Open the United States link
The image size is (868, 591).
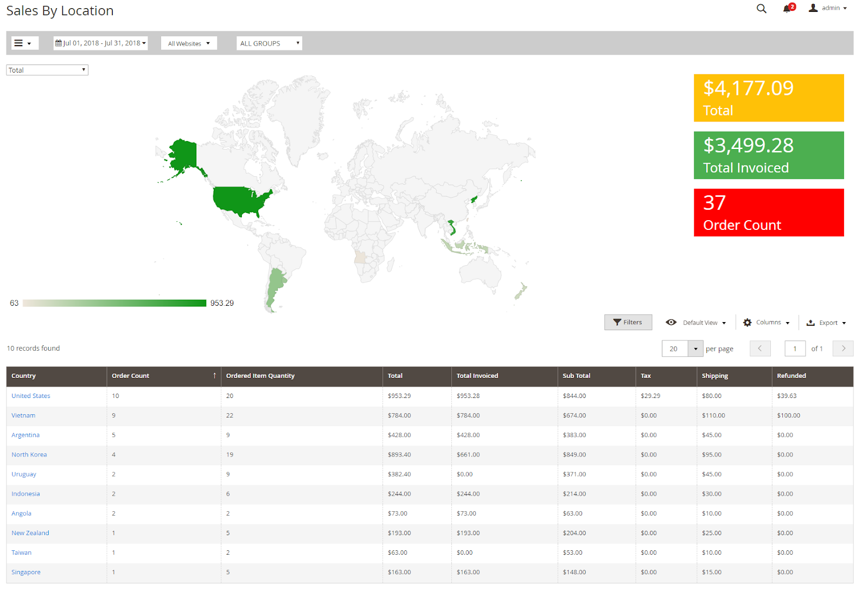pos(31,396)
